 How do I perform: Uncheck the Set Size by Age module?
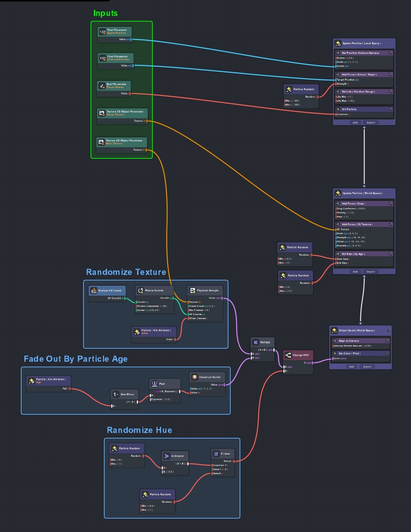391,254
